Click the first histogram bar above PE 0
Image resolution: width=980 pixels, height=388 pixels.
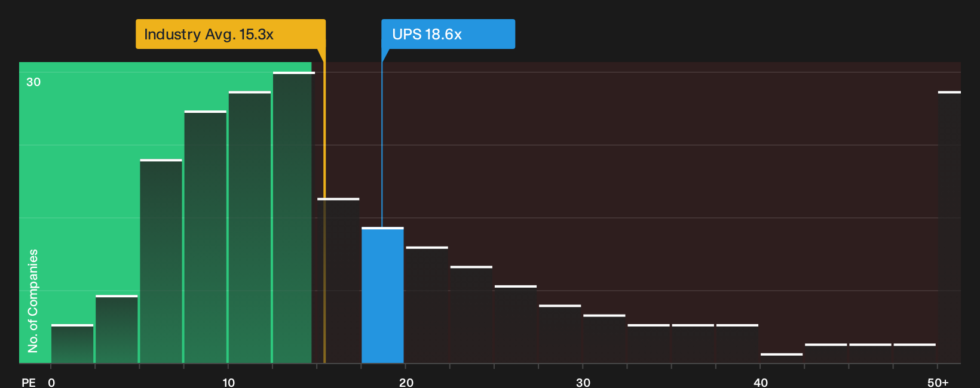click(72, 344)
